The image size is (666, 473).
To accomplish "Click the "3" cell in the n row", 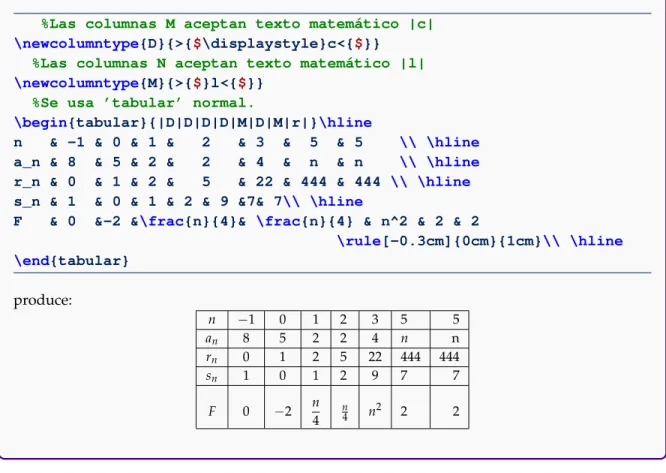I will pyautogui.click(x=375, y=319).
